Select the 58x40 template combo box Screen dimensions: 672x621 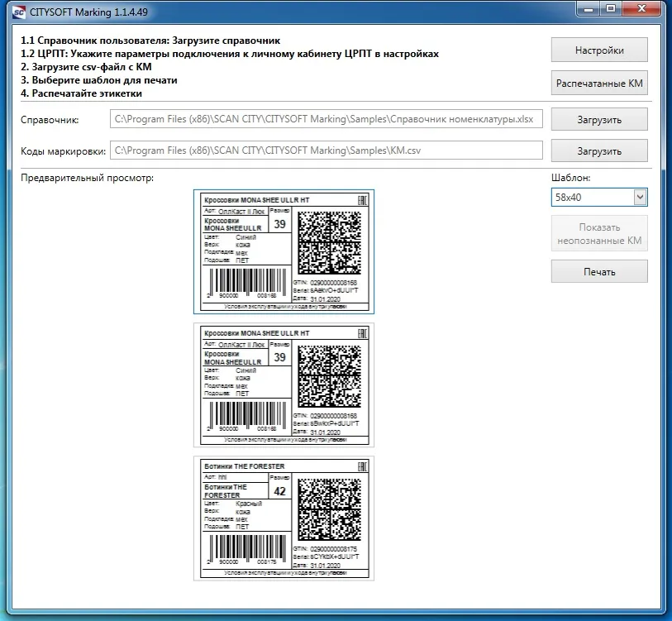599,198
